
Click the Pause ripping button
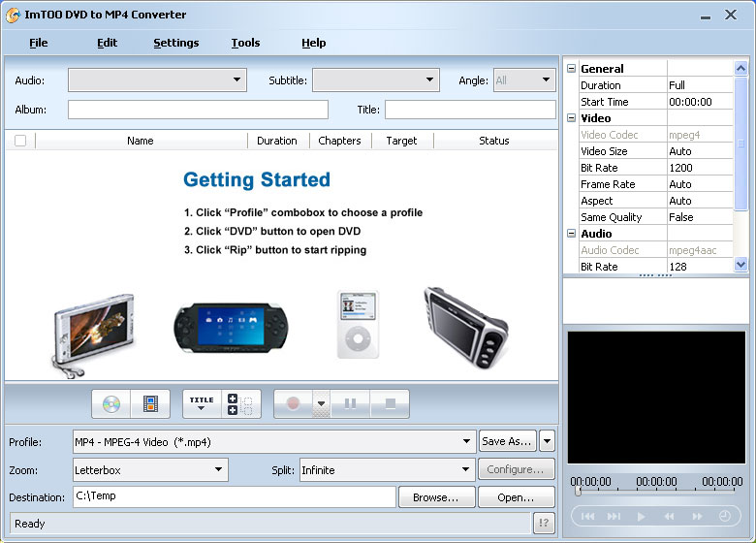(x=350, y=403)
